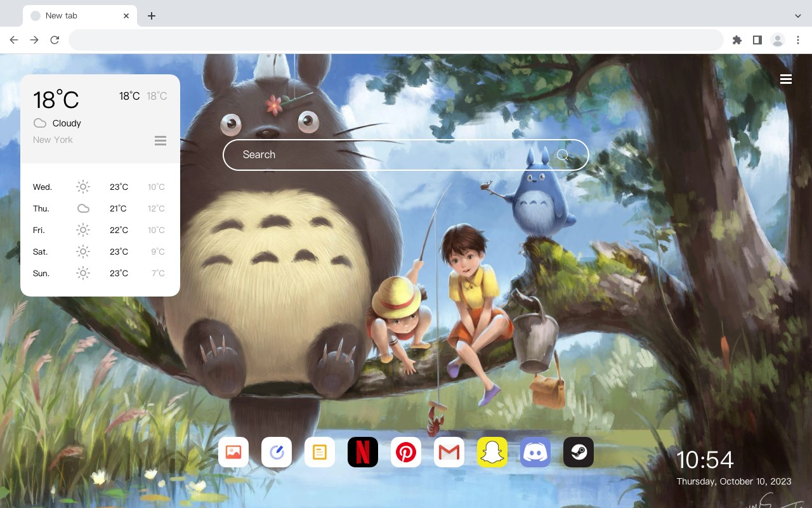Viewport: 812px width, 508px height.
Task: Click the search magnifier icon
Action: (563, 155)
